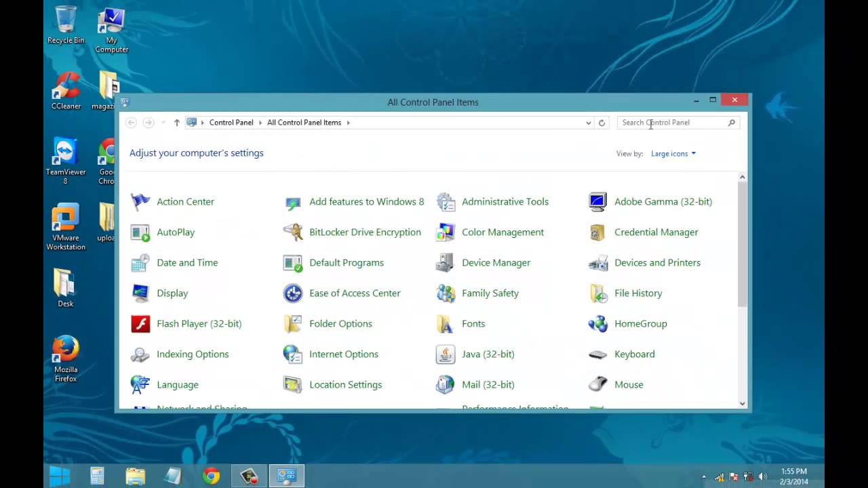Click the Back navigation button
This screenshot has height=488, width=868.
[132, 123]
